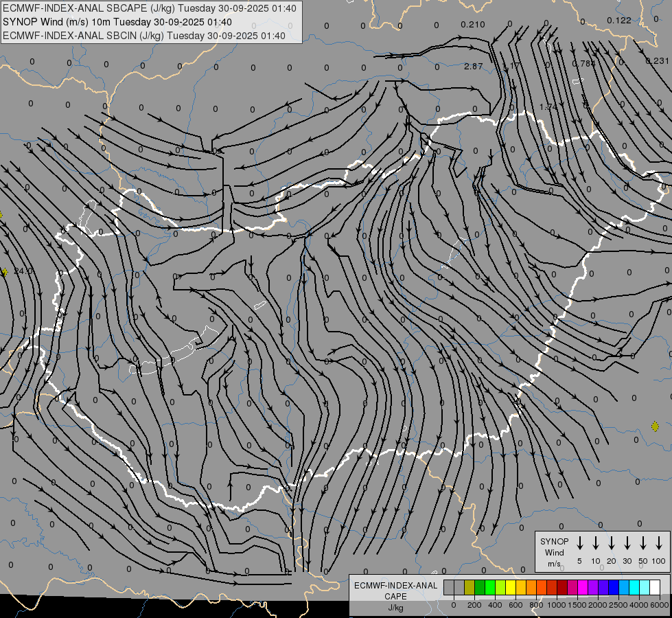The width and height of the screenshot is (672, 618).
Task: Click the 20 m/s wind arrow in legend
Action: coord(612,543)
